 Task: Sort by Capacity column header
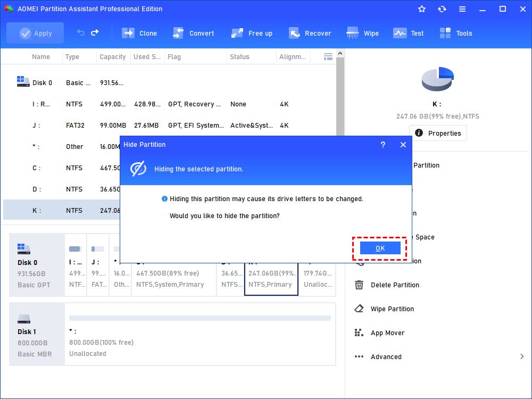click(x=112, y=57)
